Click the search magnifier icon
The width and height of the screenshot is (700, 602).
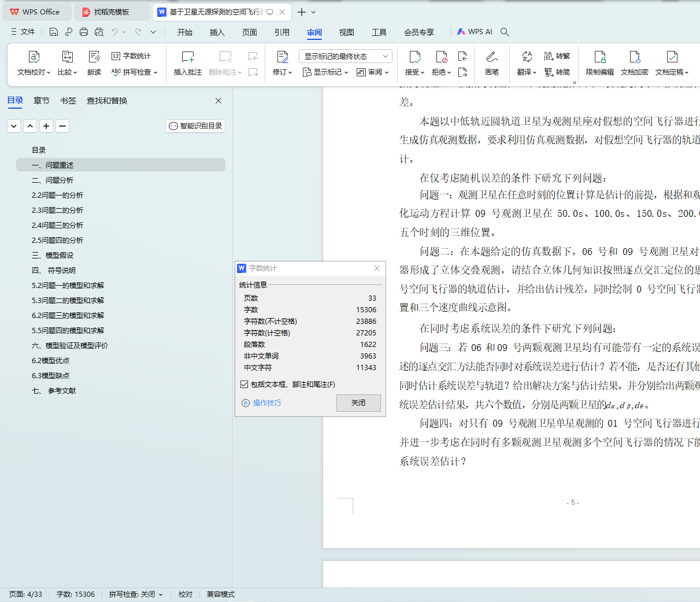[x=505, y=32]
